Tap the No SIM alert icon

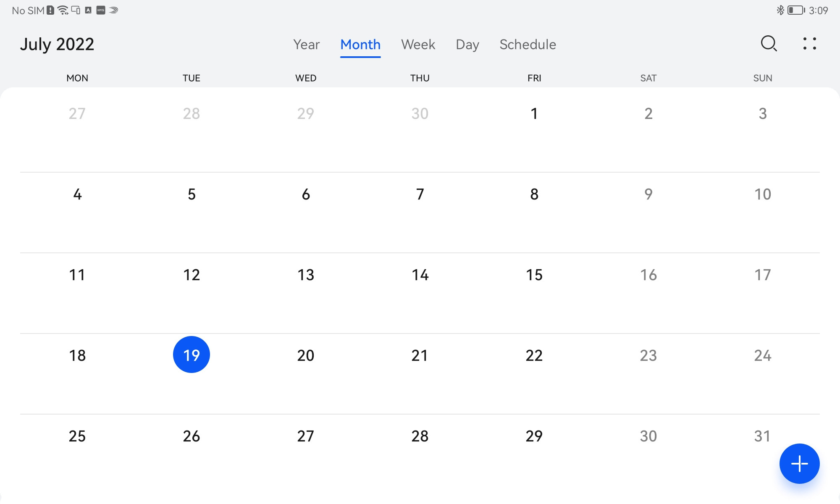click(x=50, y=10)
